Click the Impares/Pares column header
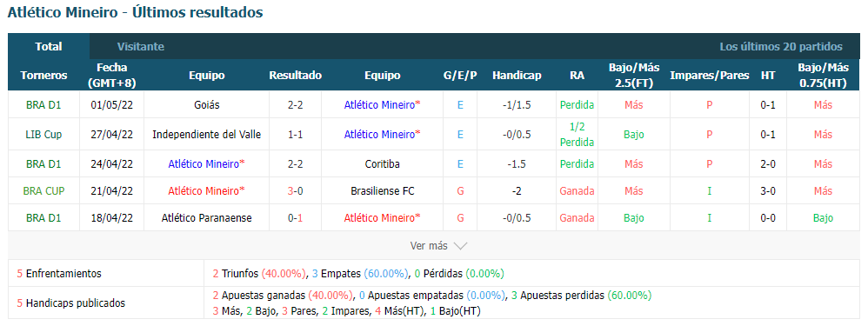This screenshot has width=868, height=326. (709, 76)
